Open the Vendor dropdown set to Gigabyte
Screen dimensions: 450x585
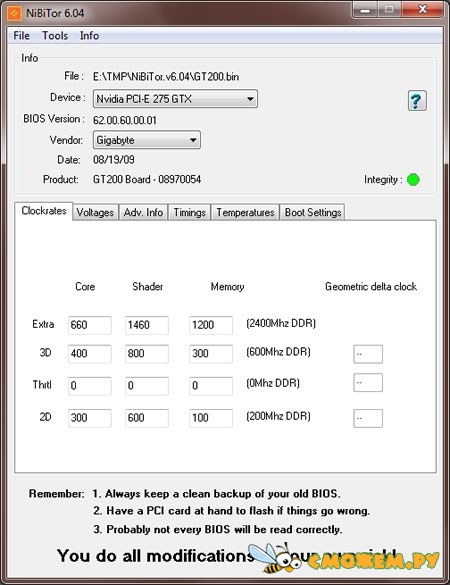pos(147,140)
